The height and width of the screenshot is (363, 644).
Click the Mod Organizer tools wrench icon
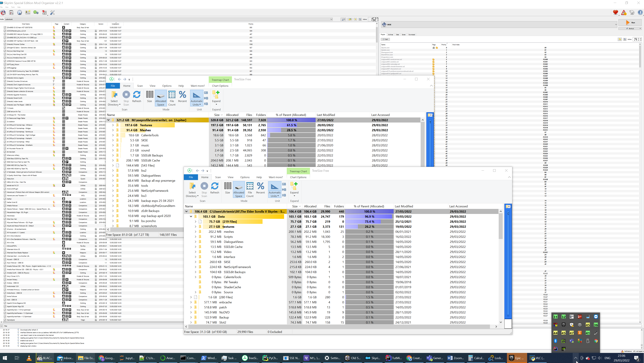tap(52, 12)
